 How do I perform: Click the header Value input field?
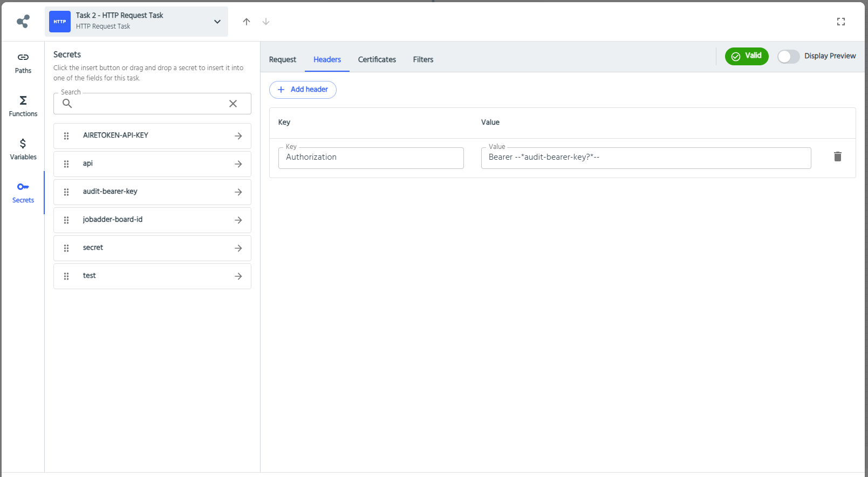click(x=645, y=158)
